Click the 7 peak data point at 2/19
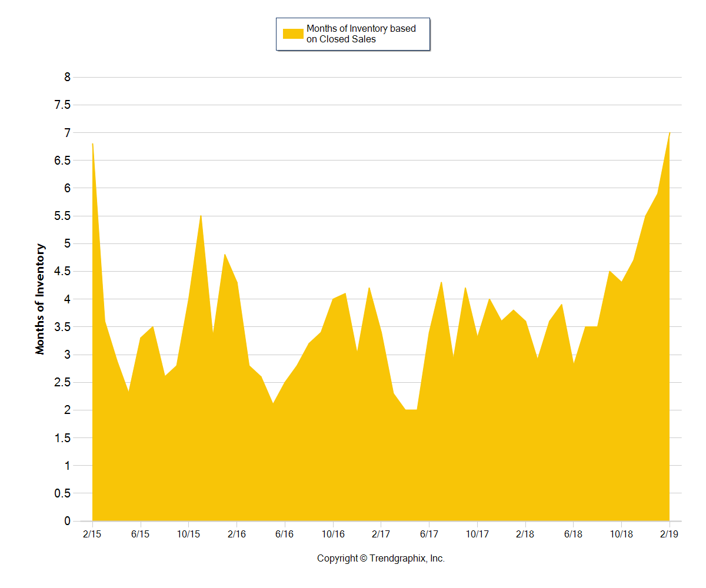The height and width of the screenshot is (588, 706). [670, 133]
